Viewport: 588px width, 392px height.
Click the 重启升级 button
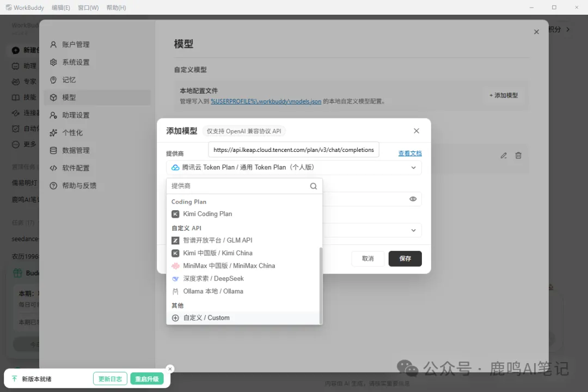pos(147,379)
